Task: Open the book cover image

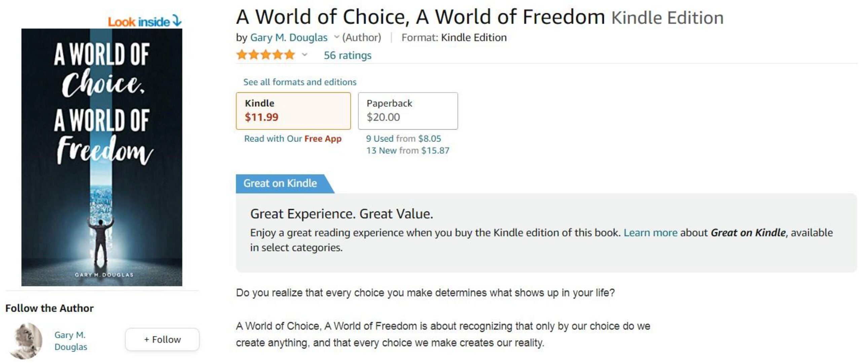Action: pos(102,157)
